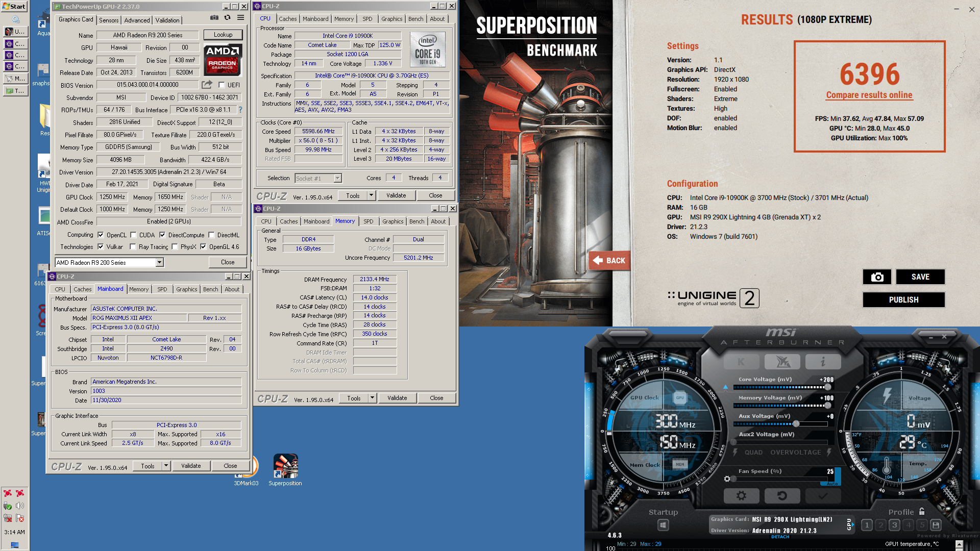980x551 pixels.
Task: Open the GPU-Z hamburger menu
Action: (240, 18)
